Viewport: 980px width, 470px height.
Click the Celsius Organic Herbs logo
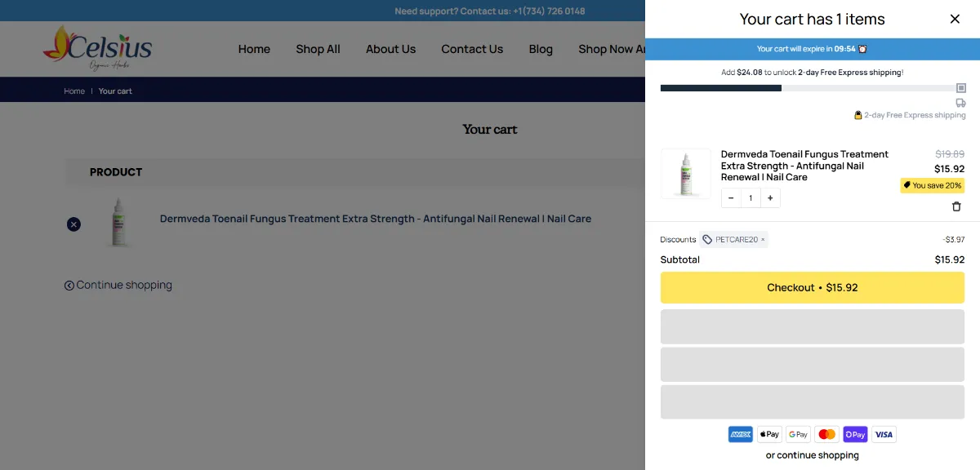click(97, 48)
